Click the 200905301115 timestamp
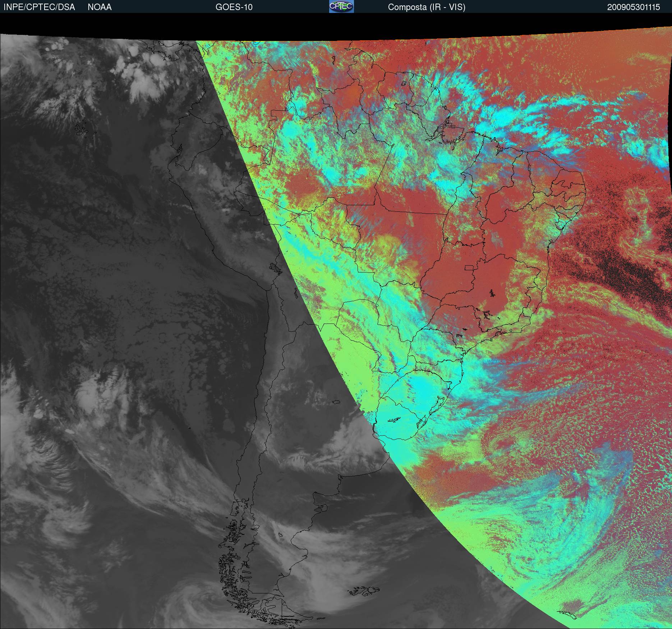The image size is (672, 629). click(x=634, y=7)
